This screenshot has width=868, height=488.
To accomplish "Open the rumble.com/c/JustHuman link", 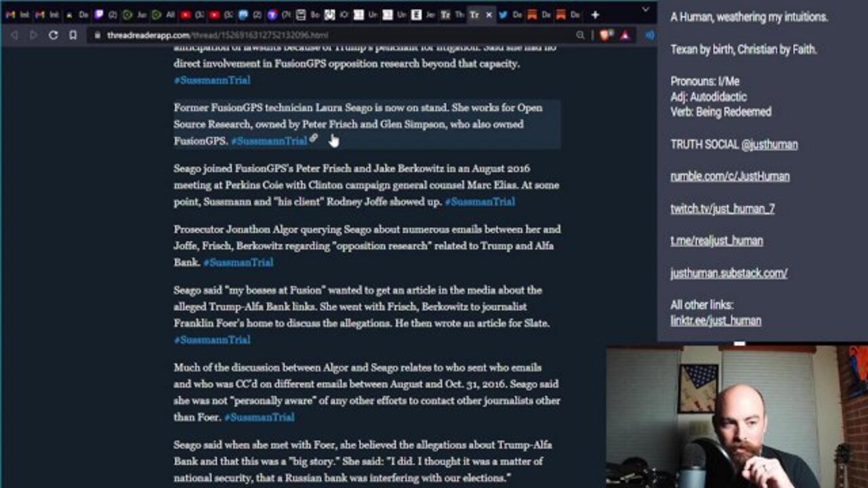I will [730, 176].
